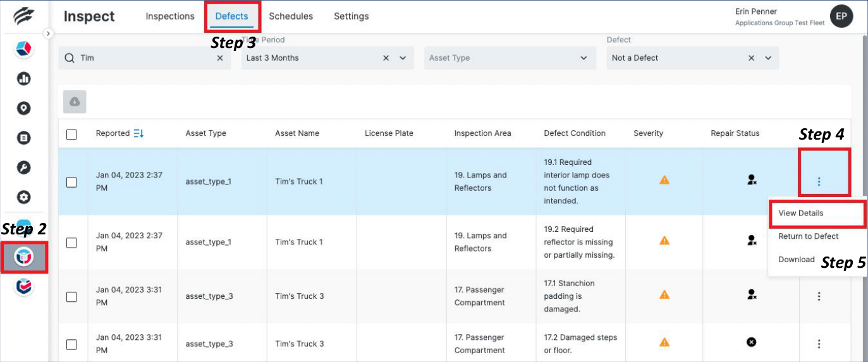The width and height of the screenshot is (868, 362).
Task: Click the map location pin sidebar icon
Action: pyautogui.click(x=24, y=109)
